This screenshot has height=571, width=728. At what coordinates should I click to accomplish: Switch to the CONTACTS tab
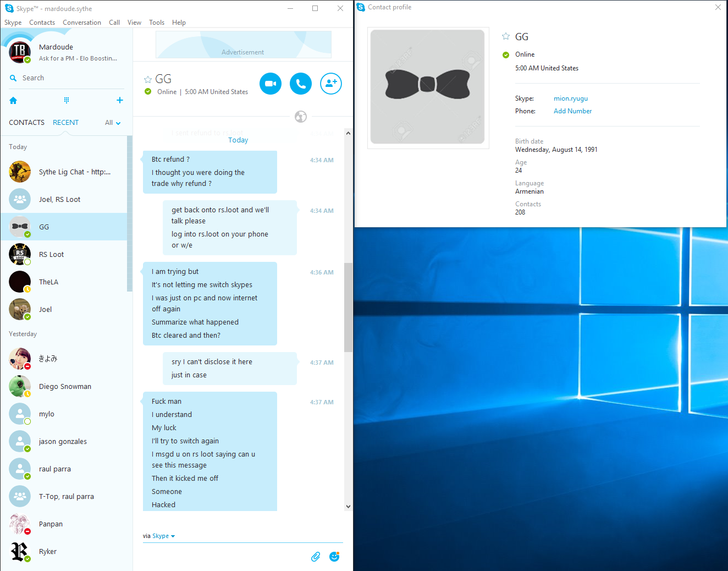26,123
